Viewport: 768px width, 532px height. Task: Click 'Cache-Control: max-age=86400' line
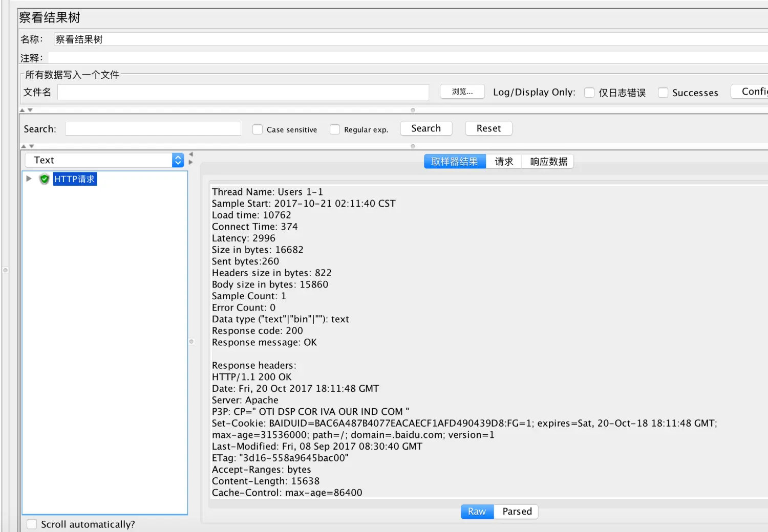[287, 493]
